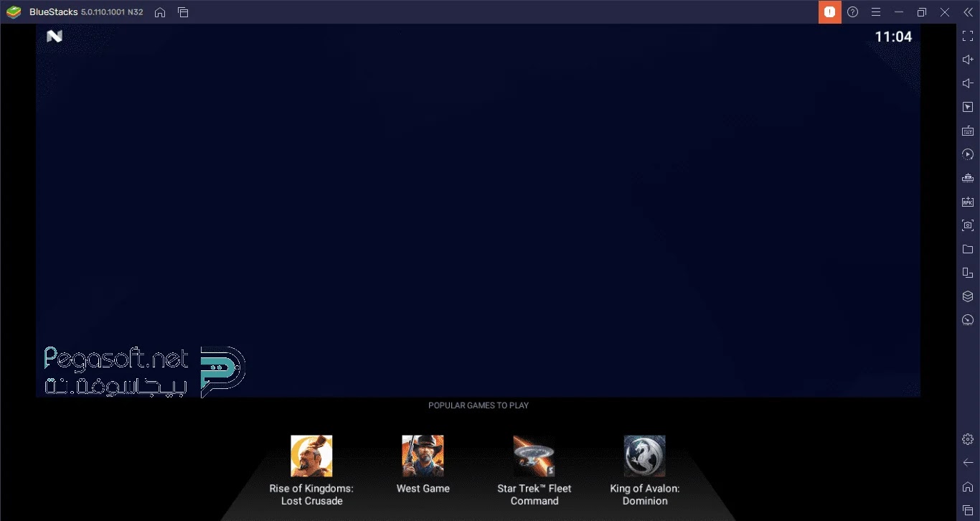Click the orange notification alert icon
This screenshot has width=980, height=521.
829,12
